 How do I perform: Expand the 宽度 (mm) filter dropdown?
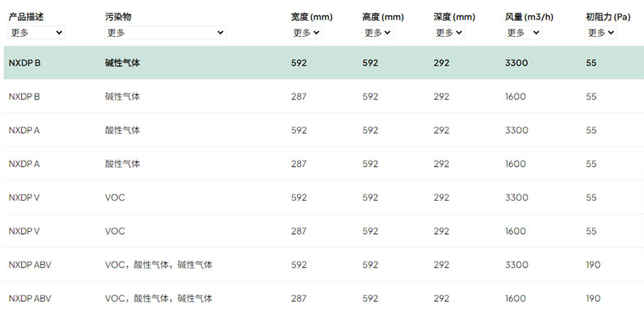point(306,32)
